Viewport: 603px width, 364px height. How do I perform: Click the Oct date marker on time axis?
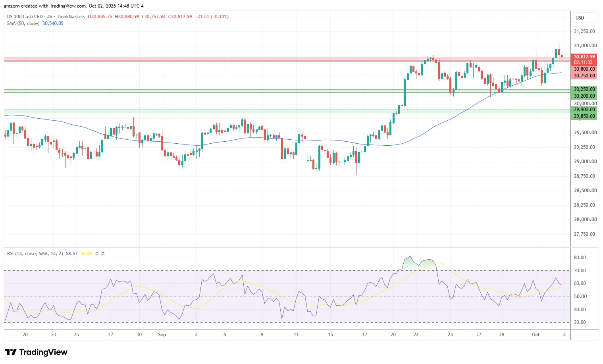536,335
